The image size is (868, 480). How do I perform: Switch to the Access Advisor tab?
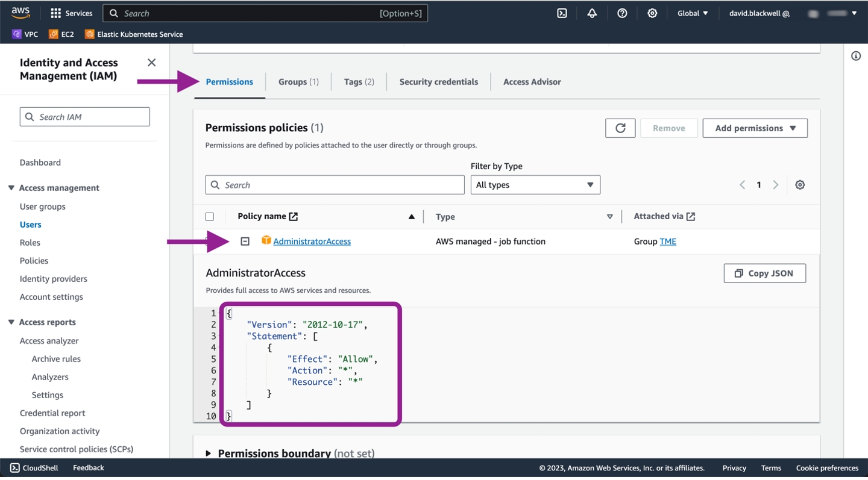tap(532, 82)
